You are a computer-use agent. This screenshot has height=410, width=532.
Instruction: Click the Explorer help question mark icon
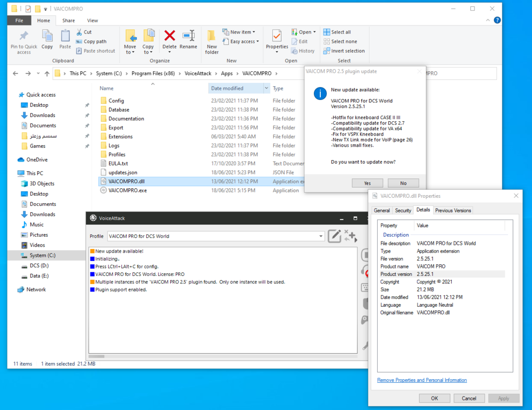coord(497,20)
